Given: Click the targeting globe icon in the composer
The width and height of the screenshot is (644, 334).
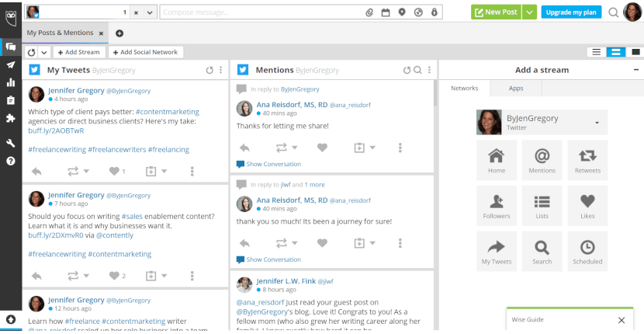Looking at the screenshot, I should 418,12.
